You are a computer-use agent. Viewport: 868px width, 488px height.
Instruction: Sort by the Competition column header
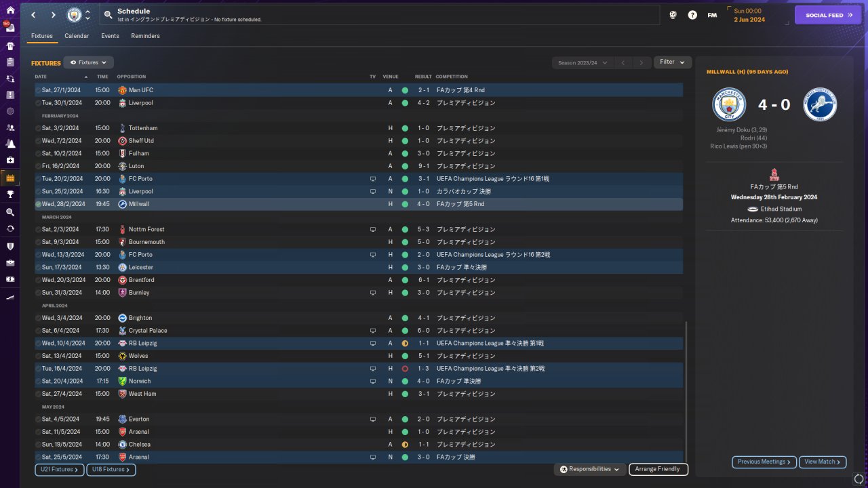(x=452, y=77)
